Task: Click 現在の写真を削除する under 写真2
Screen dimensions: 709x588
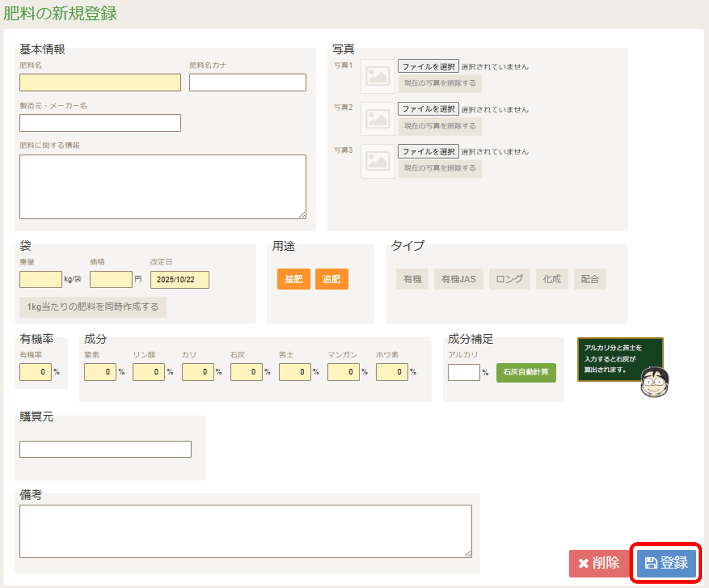Action: [x=440, y=126]
